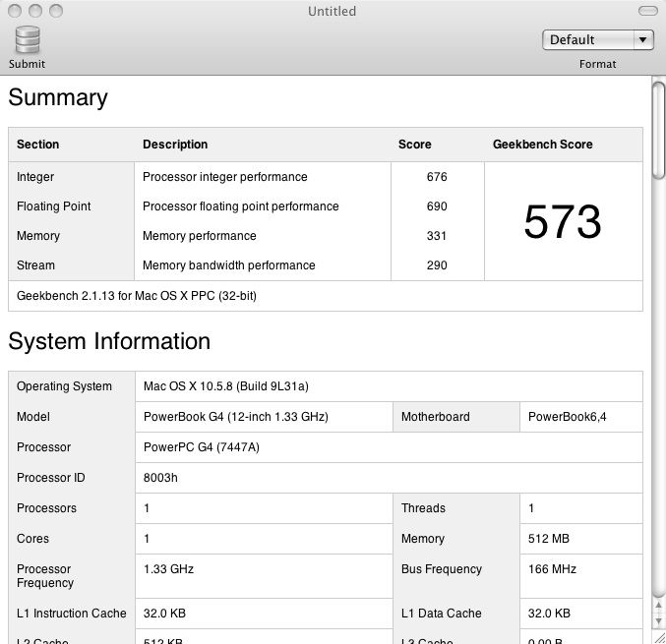The image size is (666, 644).
Task: Click the Geekbench 2.1.13 version line
Action: tap(137, 296)
